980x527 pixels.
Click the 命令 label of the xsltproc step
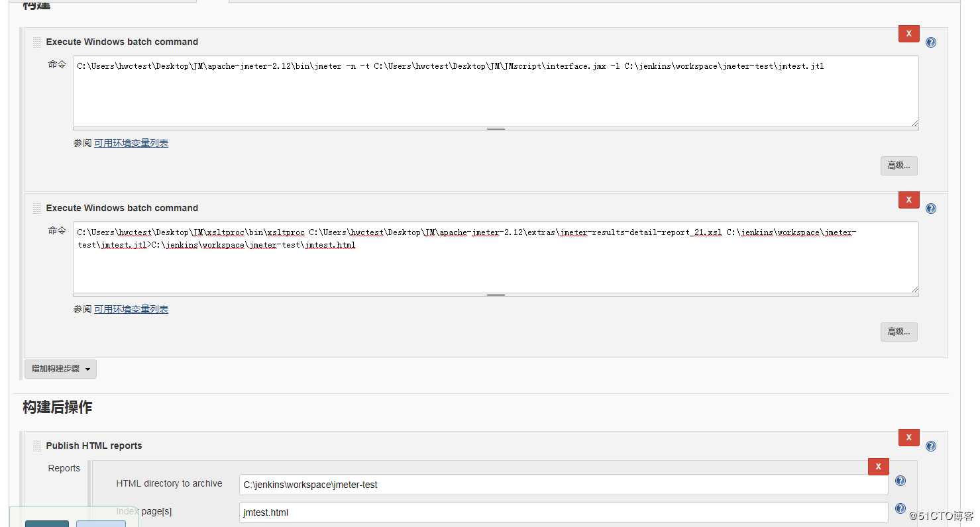point(57,230)
